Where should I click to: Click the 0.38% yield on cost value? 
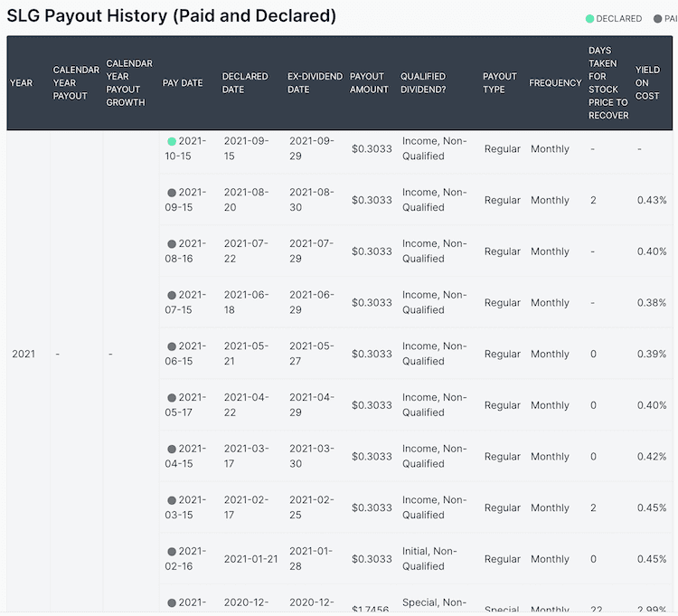click(x=652, y=302)
